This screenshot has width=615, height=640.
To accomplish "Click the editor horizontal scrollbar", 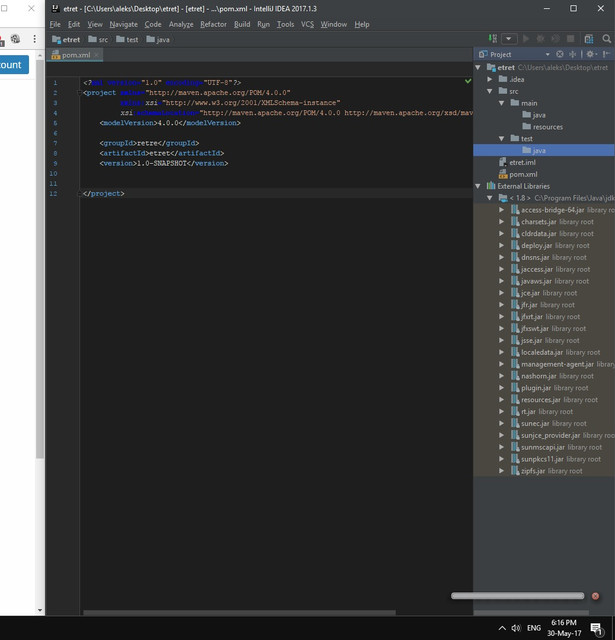I will 239,613.
